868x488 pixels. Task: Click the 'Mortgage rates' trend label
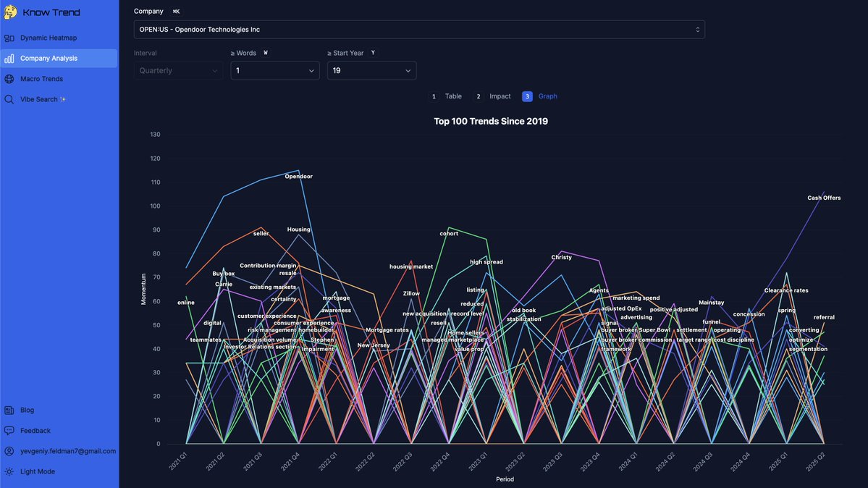[387, 330]
